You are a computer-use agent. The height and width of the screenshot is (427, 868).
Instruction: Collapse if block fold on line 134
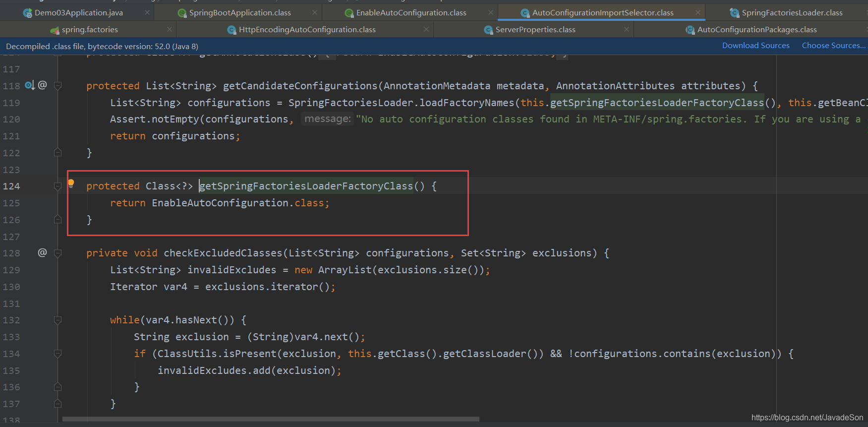58,354
